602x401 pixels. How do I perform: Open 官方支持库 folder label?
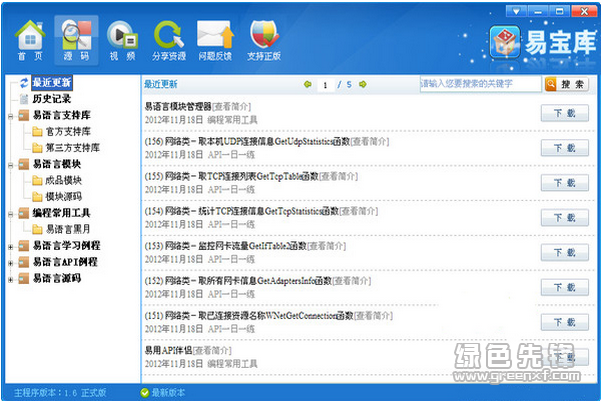click(x=68, y=132)
